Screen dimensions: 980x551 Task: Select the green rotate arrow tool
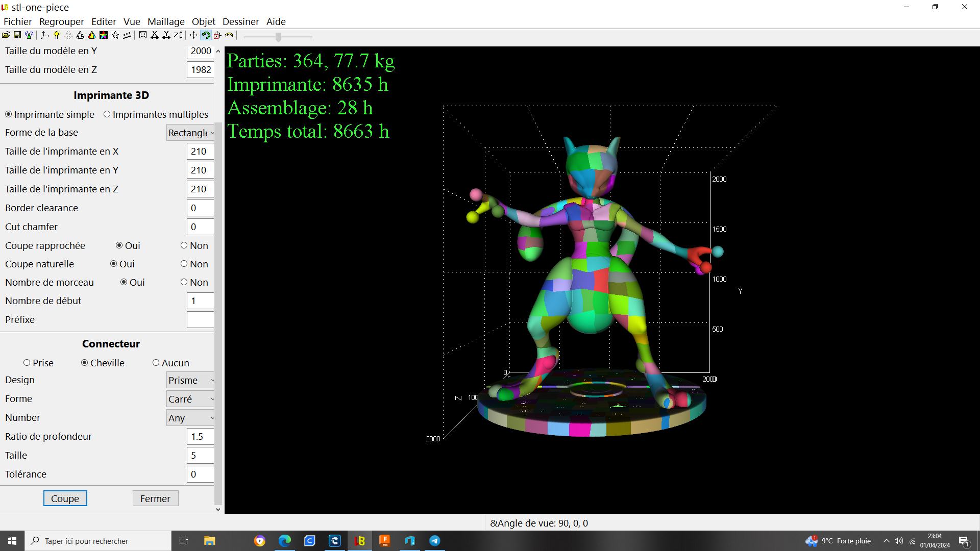(206, 35)
